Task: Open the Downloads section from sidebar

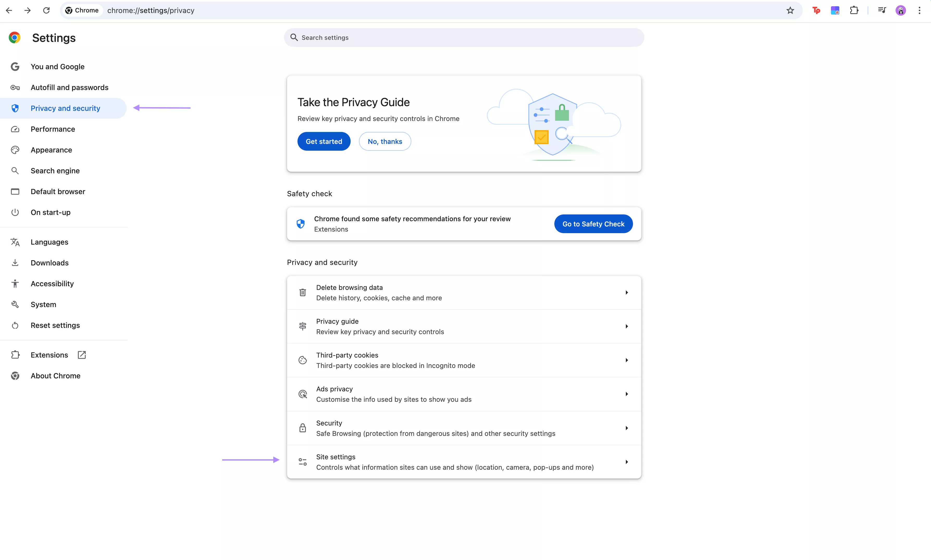Action: pyautogui.click(x=49, y=263)
